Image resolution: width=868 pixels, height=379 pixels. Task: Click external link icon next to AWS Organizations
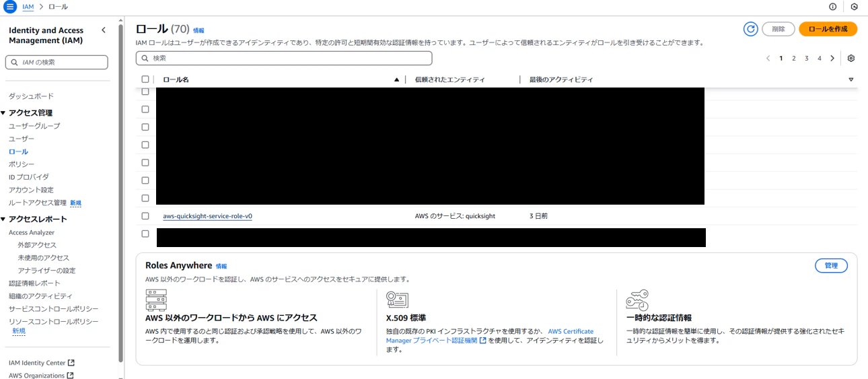coord(71,376)
